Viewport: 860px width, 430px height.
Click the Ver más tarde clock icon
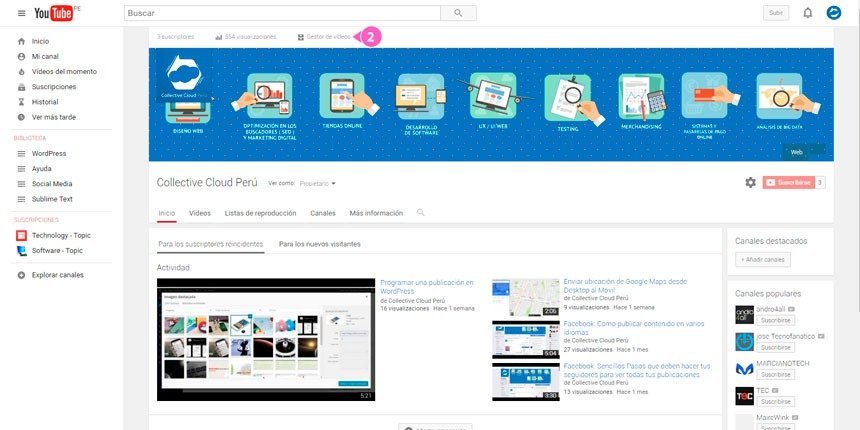[21, 117]
